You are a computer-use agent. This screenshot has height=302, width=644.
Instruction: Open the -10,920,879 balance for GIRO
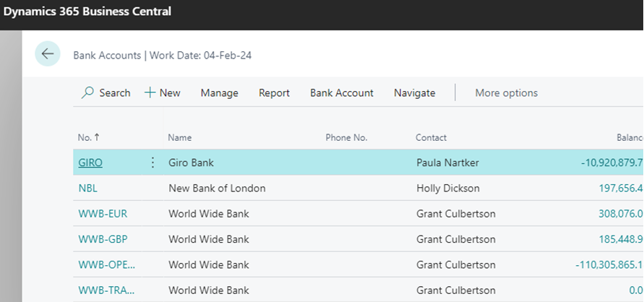click(x=612, y=163)
